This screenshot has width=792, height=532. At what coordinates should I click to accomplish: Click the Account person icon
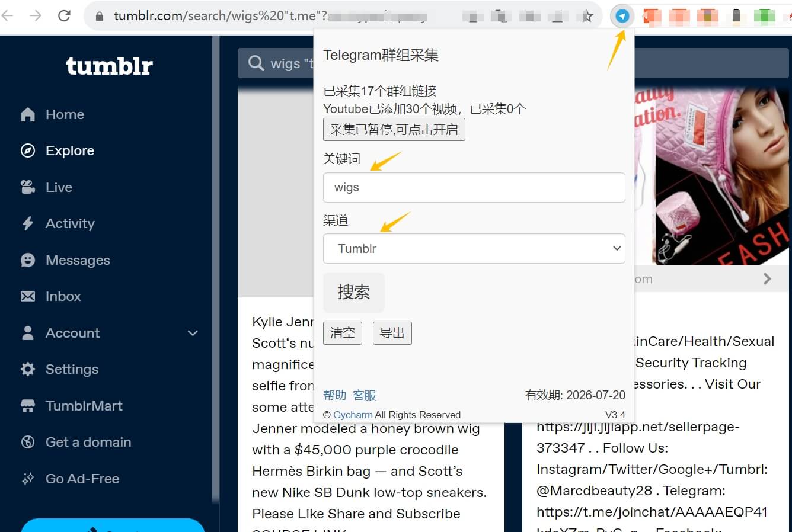(28, 333)
